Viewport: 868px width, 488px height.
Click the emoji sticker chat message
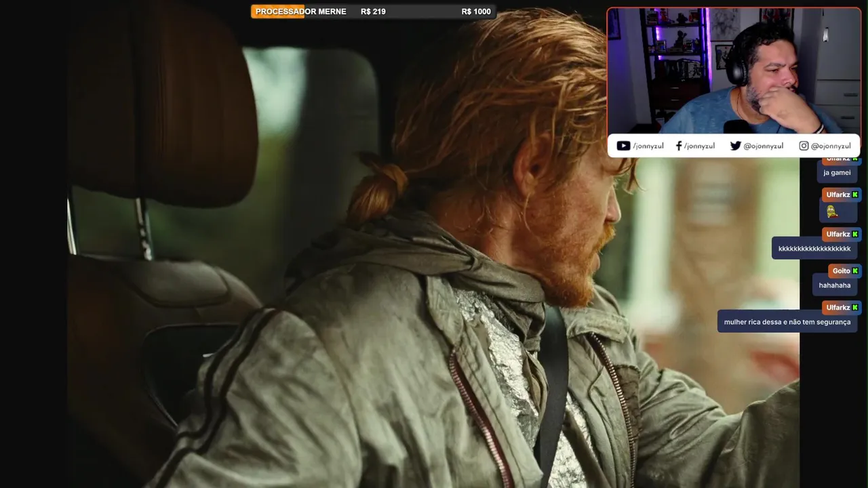coord(838,211)
